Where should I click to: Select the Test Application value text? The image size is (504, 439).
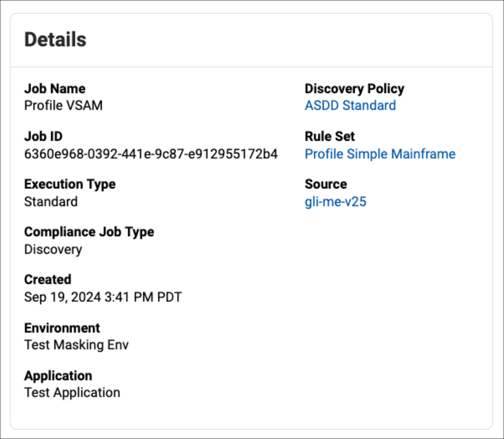72,393
